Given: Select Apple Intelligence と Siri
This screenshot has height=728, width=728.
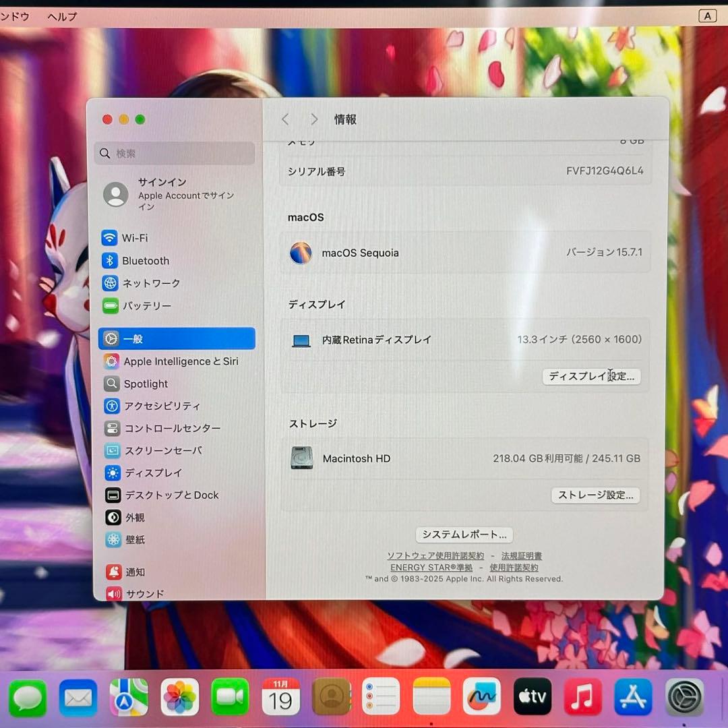Looking at the screenshot, I should point(180,361).
